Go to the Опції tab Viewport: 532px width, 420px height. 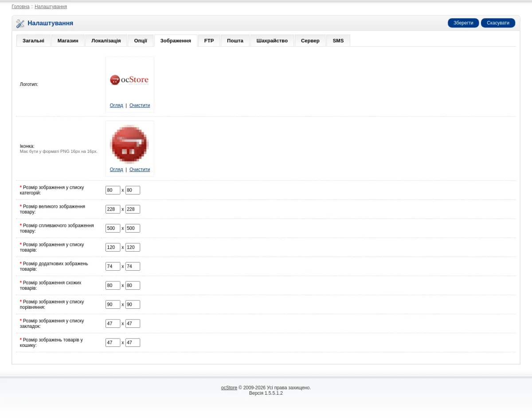(x=141, y=41)
